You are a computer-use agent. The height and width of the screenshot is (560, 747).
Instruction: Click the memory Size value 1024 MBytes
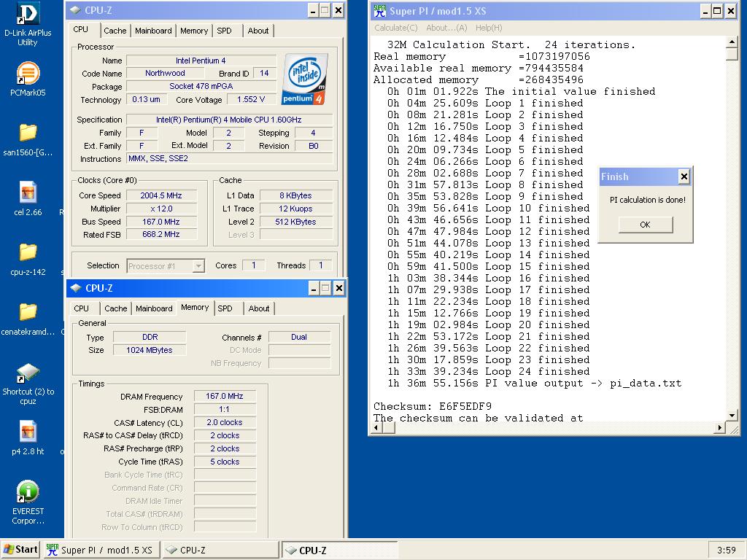(x=149, y=350)
